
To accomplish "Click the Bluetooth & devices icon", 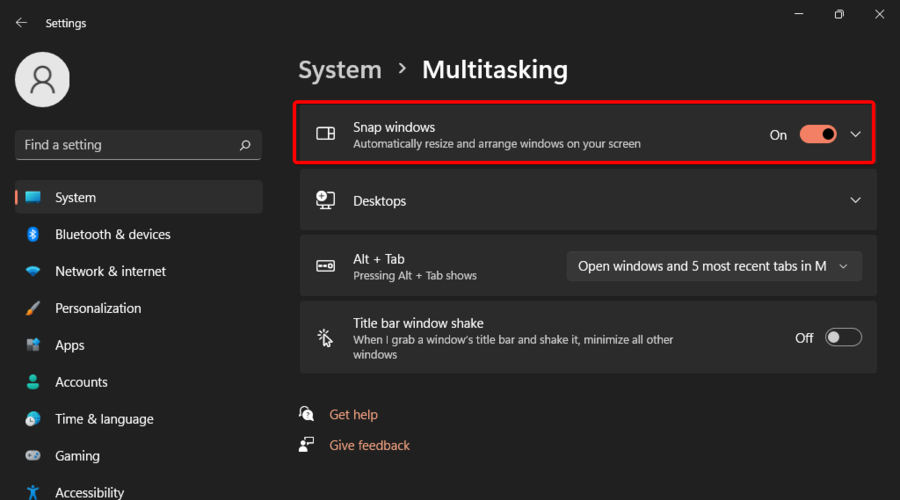I will click(x=33, y=234).
